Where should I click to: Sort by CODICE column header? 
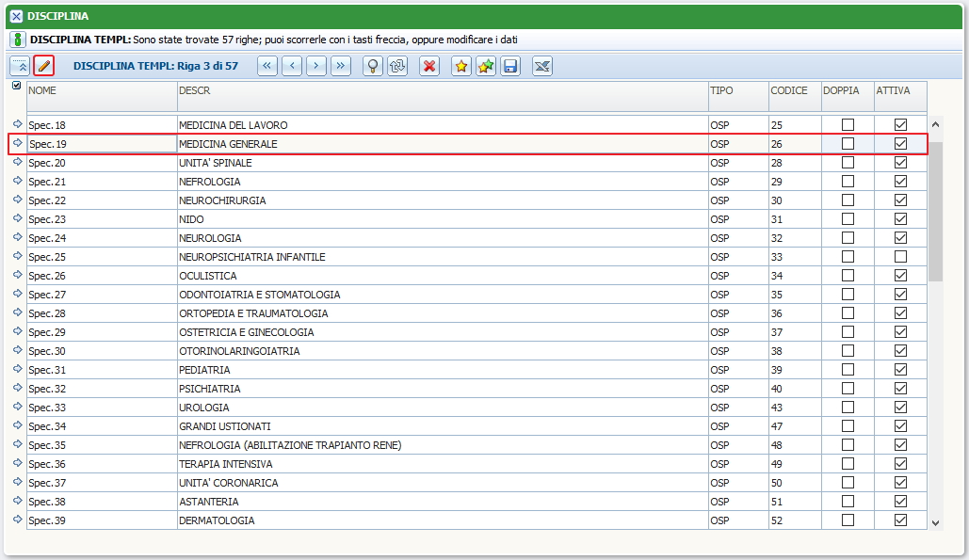pos(788,90)
